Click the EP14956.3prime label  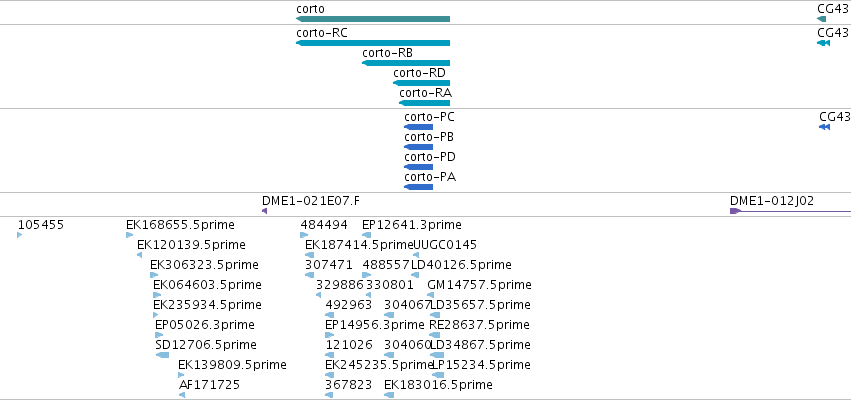coord(375,325)
